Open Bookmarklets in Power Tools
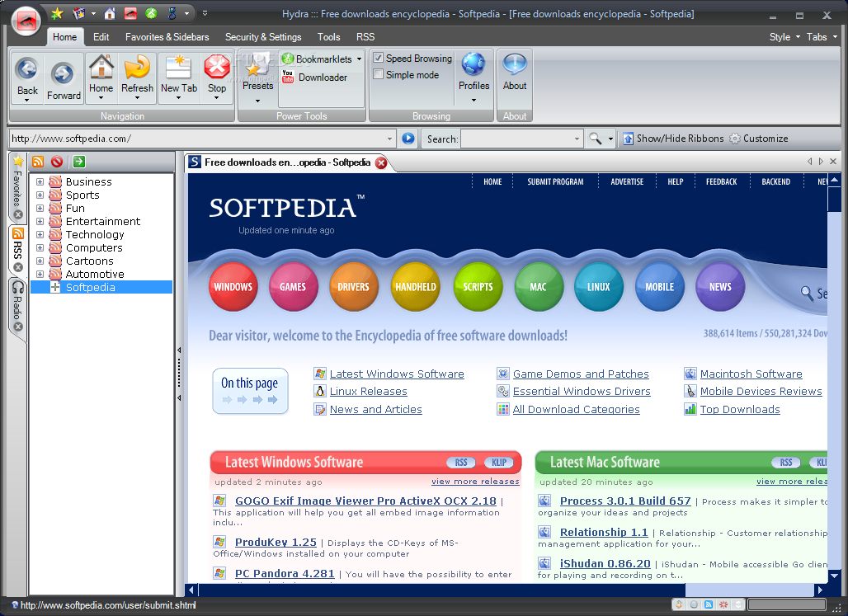 (323, 59)
